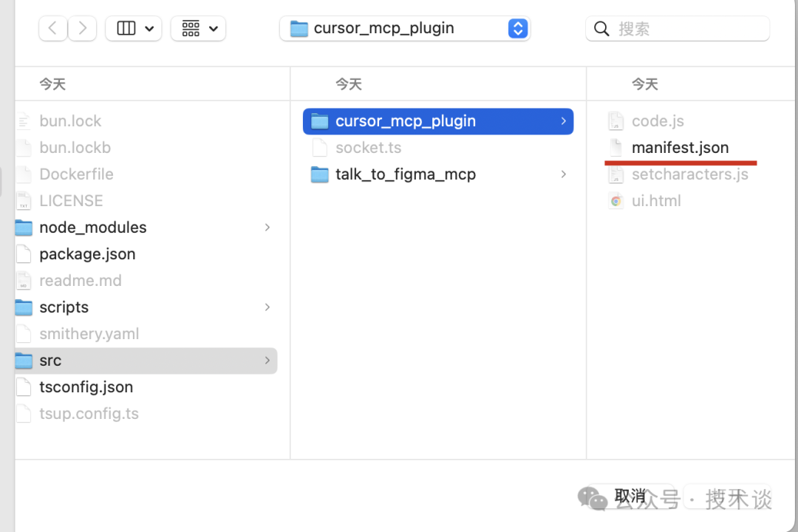Select the src folder row

[146, 361]
